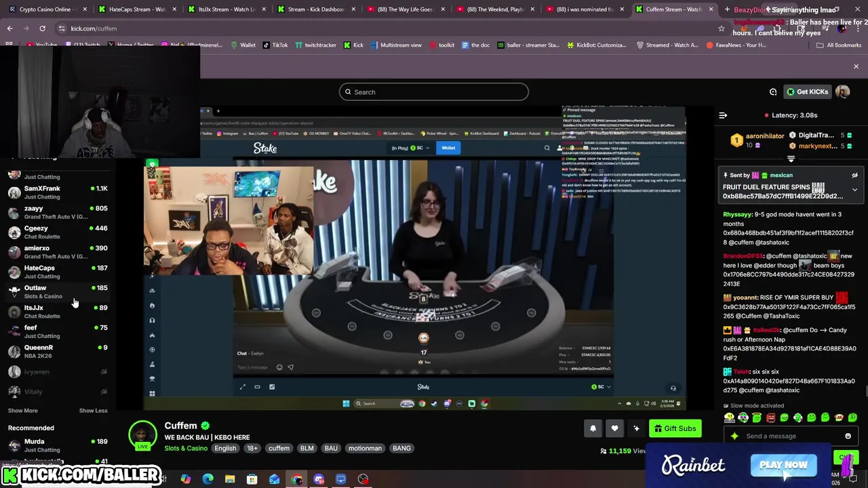Switch to the Stream - Kick Dashboard tab

coord(315,9)
